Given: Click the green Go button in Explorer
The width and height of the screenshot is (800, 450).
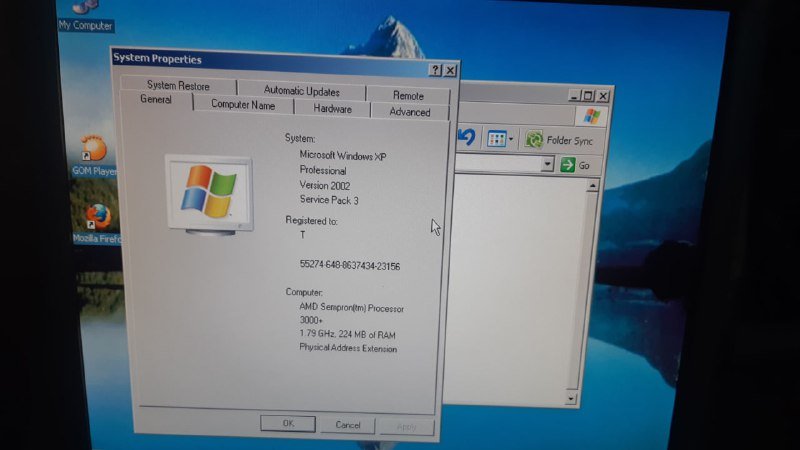Looking at the screenshot, I should point(575,165).
